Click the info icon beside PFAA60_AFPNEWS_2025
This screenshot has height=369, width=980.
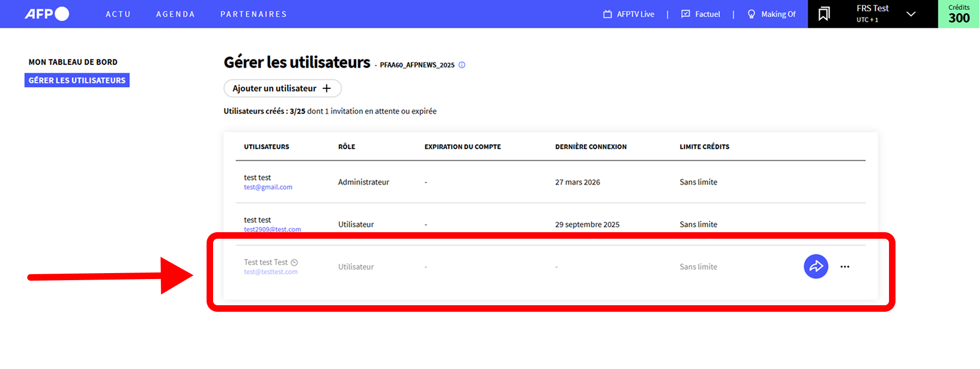click(462, 65)
